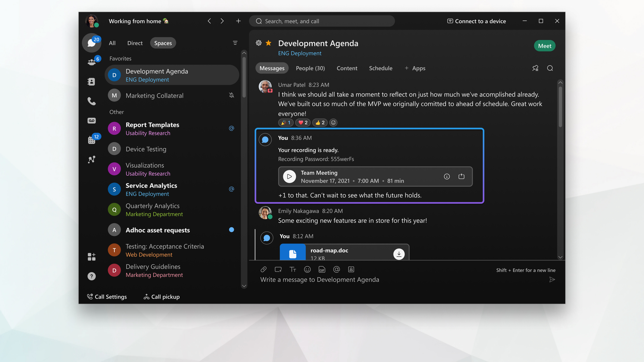Click the Meet button to start meeting
The height and width of the screenshot is (362, 644).
pyautogui.click(x=545, y=46)
